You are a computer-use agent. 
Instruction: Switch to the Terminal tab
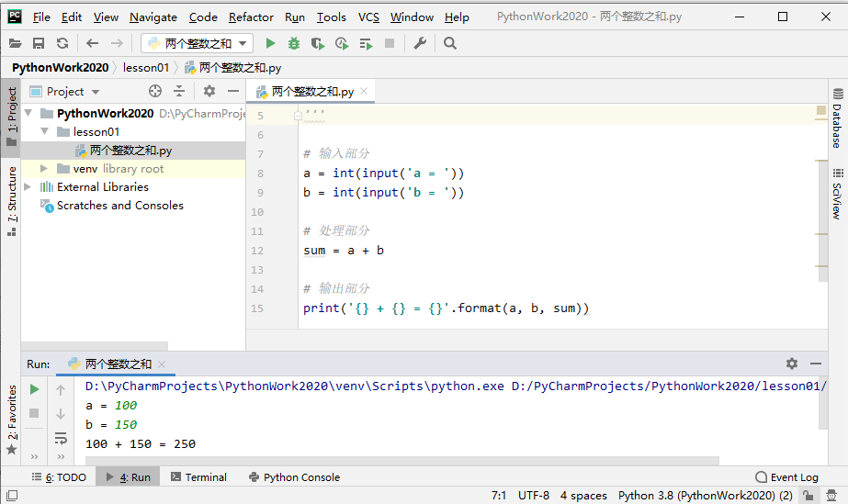click(198, 477)
